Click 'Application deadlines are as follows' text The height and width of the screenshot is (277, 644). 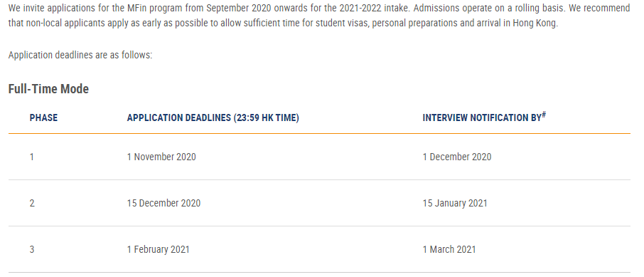pyautogui.click(x=80, y=55)
